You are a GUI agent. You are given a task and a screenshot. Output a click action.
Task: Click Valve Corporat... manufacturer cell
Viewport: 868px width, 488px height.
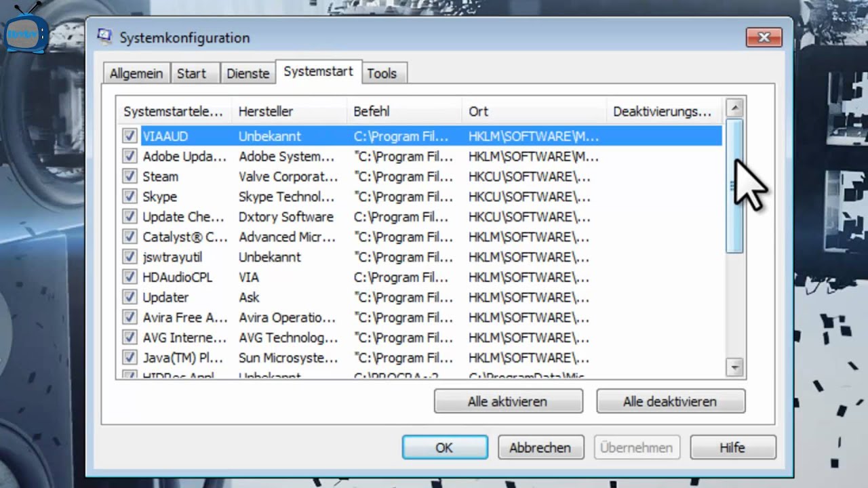click(x=288, y=176)
